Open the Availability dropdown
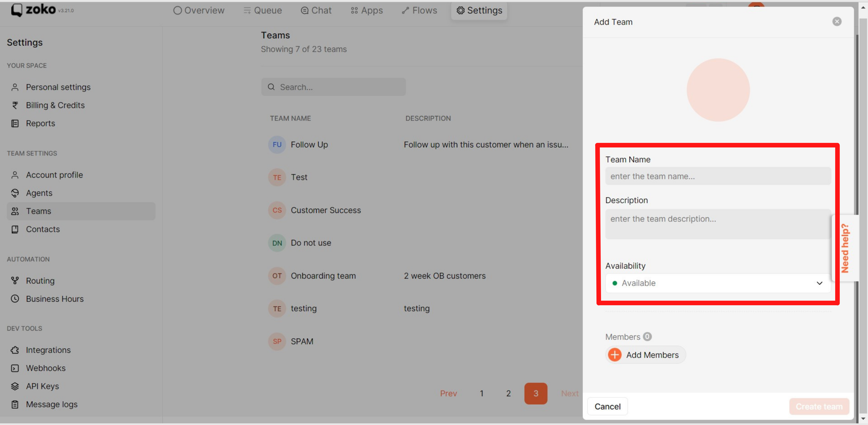Screen dimensions: 868x425 (x=718, y=283)
